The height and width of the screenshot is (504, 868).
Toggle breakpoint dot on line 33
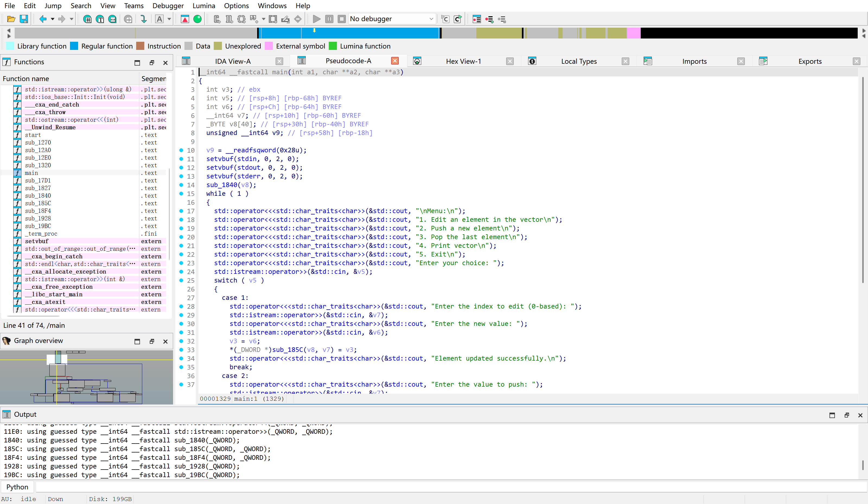(181, 350)
